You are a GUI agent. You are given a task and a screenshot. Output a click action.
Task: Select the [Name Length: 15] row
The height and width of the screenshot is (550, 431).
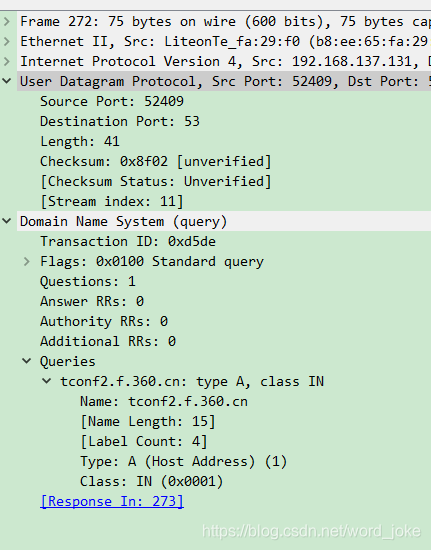[148, 421]
